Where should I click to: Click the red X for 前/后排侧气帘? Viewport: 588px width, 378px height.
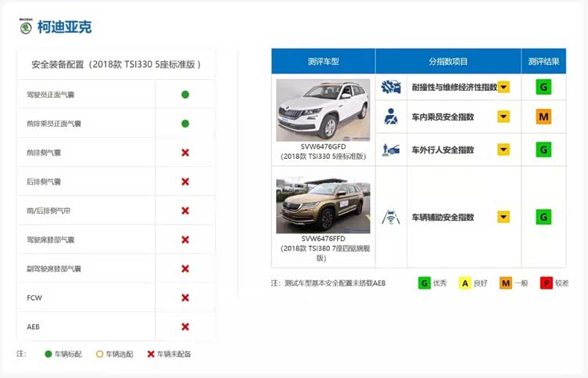[185, 211]
